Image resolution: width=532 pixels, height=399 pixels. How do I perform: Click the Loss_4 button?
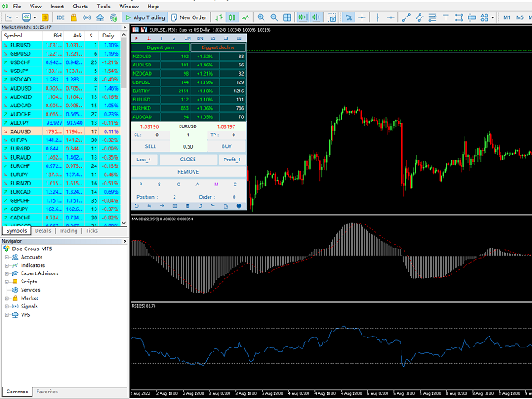pyautogui.click(x=144, y=160)
